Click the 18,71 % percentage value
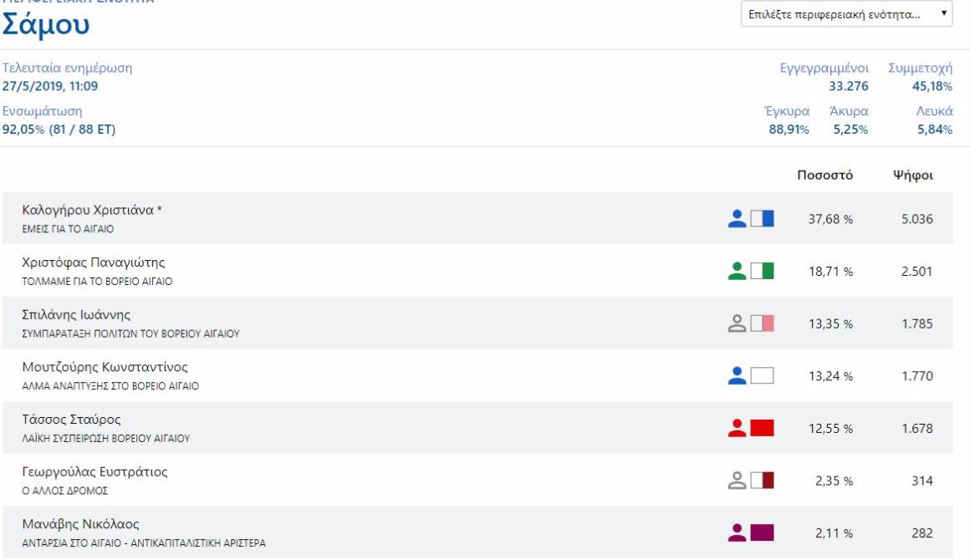The height and width of the screenshot is (560, 970). point(830,272)
